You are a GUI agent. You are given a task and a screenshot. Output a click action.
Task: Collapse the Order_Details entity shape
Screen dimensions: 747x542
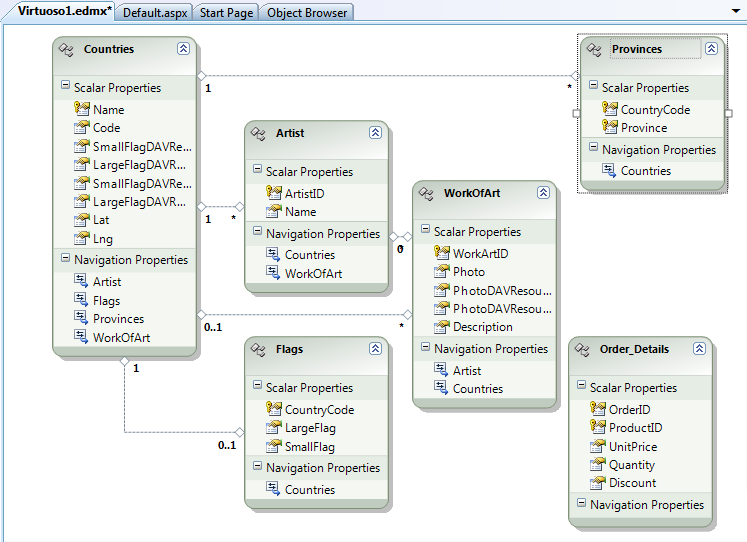[x=699, y=349]
